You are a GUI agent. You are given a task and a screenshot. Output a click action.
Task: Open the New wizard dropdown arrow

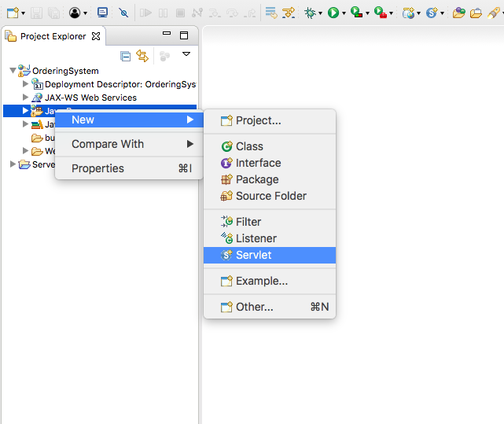pyautogui.click(x=23, y=13)
